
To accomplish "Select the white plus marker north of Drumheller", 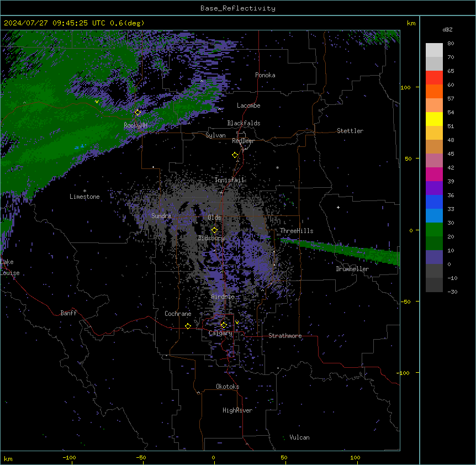I will point(338,207).
